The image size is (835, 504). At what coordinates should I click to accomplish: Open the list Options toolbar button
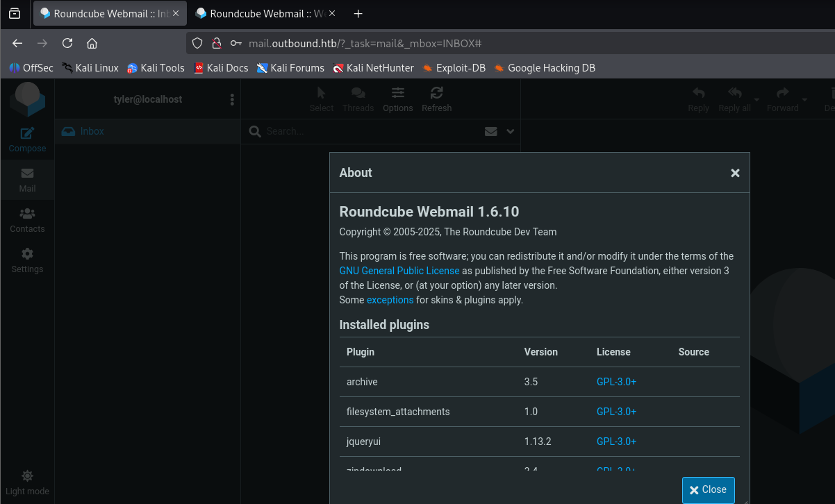pos(398,99)
